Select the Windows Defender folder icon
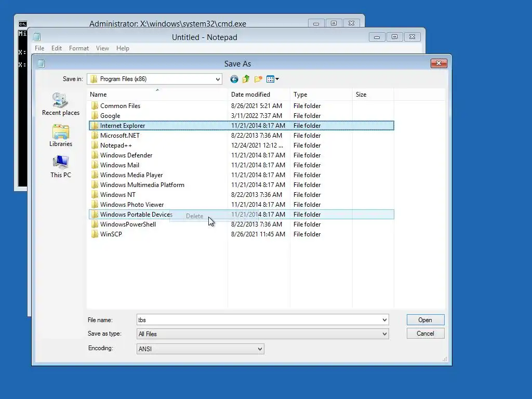 (95, 155)
